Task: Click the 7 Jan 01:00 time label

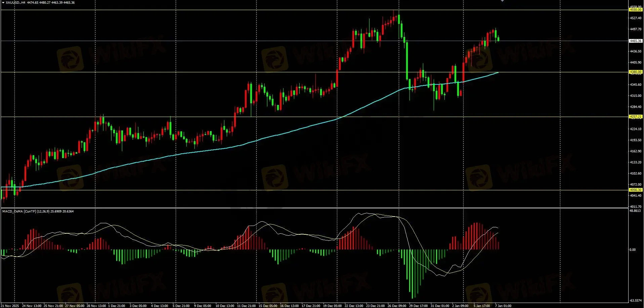Action: pos(503,306)
